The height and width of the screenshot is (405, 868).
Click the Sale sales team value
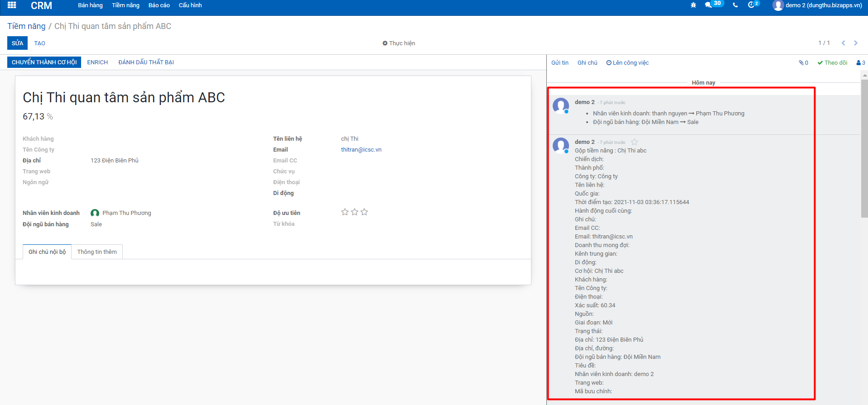tap(96, 224)
